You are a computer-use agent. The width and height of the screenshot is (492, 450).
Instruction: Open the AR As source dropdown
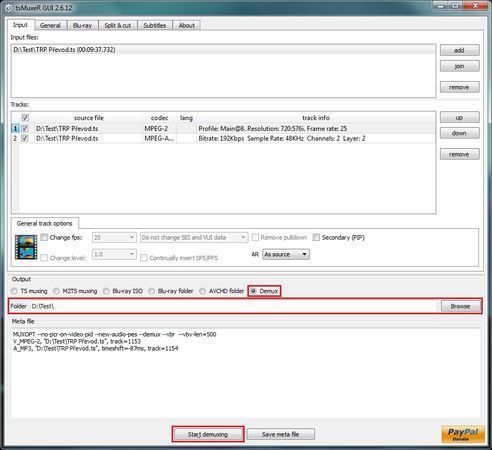[x=286, y=255]
